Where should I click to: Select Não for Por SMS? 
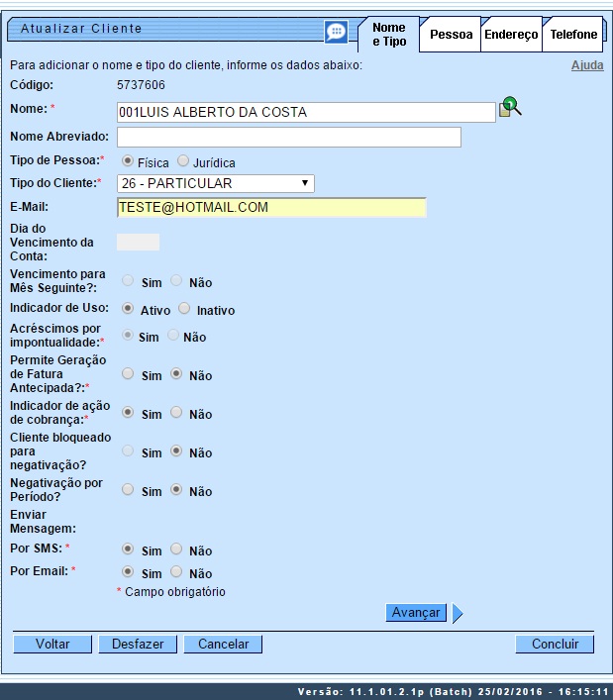point(176,549)
